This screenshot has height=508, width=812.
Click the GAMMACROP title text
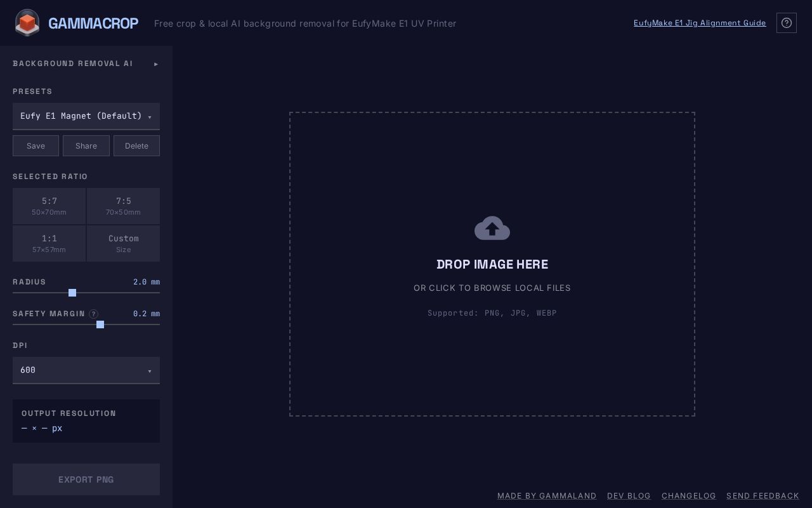tap(93, 23)
